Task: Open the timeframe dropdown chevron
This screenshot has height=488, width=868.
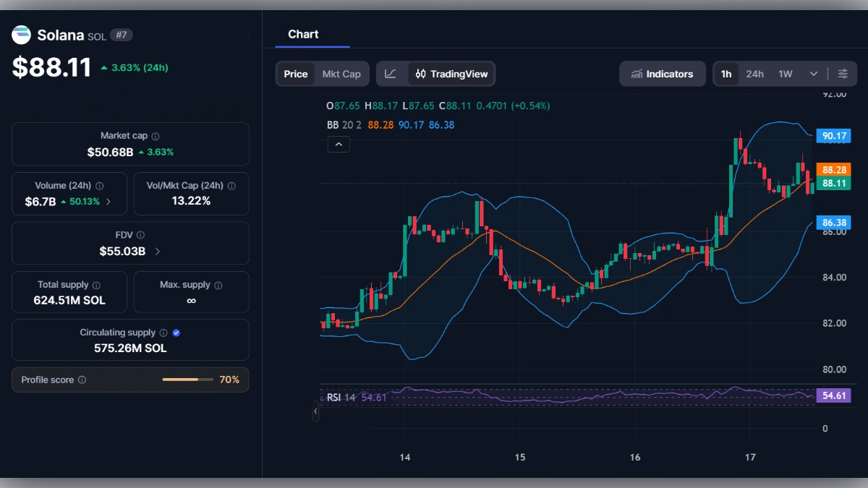Action: pyautogui.click(x=813, y=73)
